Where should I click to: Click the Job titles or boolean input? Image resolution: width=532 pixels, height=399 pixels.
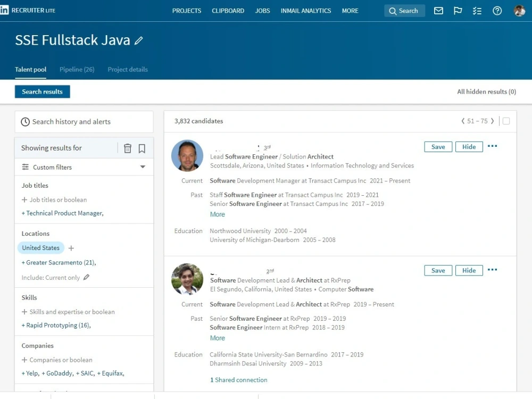click(x=58, y=200)
